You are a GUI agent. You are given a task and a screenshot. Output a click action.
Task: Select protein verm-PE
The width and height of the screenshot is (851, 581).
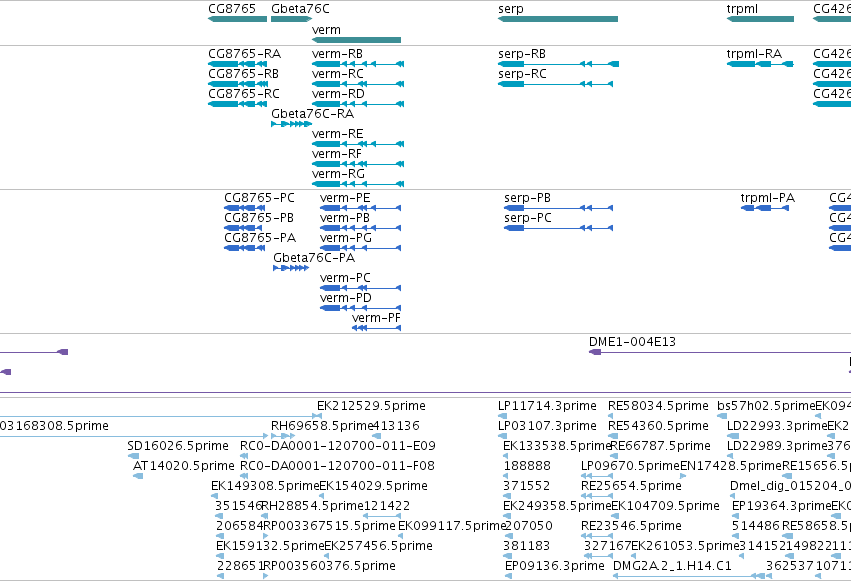coord(360,208)
